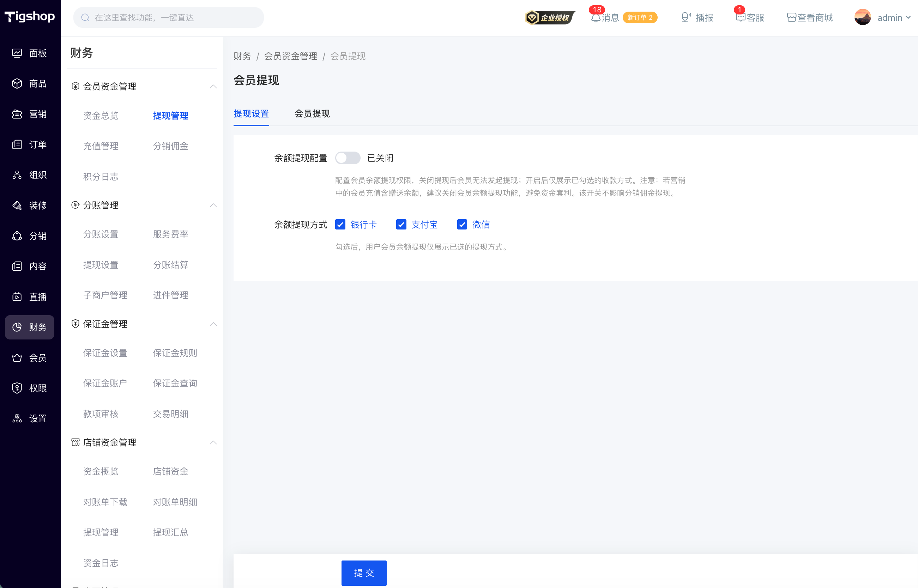Select the 直播 live broadcast sidebar icon
This screenshot has width=918, height=588.
point(17,297)
